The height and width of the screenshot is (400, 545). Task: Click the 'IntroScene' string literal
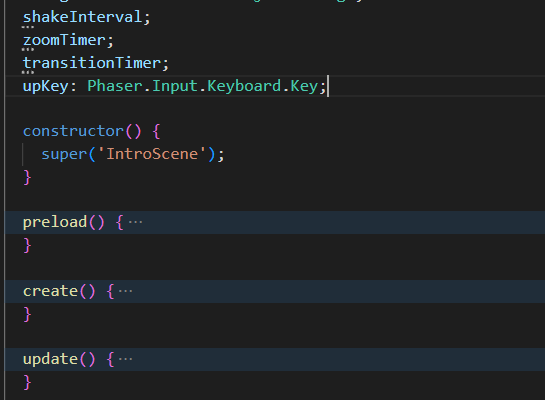[x=152, y=154]
